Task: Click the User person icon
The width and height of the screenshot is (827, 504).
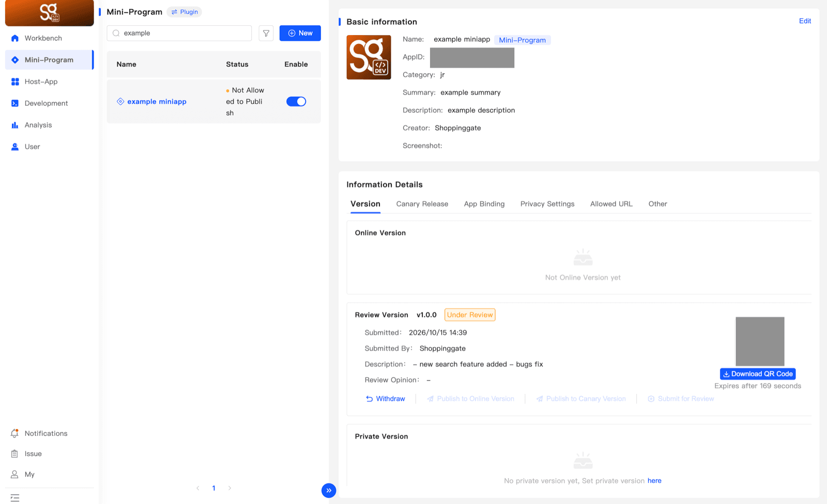Action: [x=15, y=147]
